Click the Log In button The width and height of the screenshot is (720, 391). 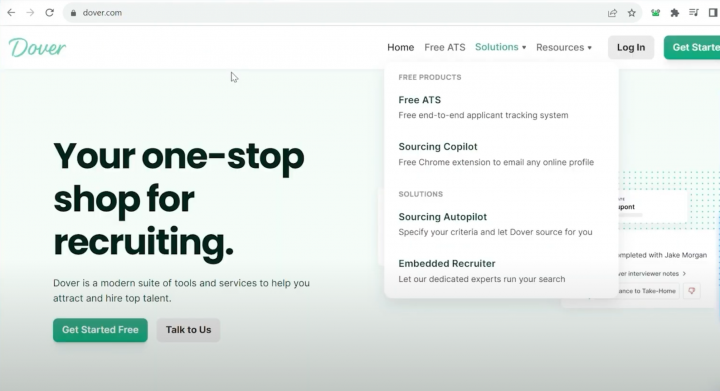click(x=631, y=47)
